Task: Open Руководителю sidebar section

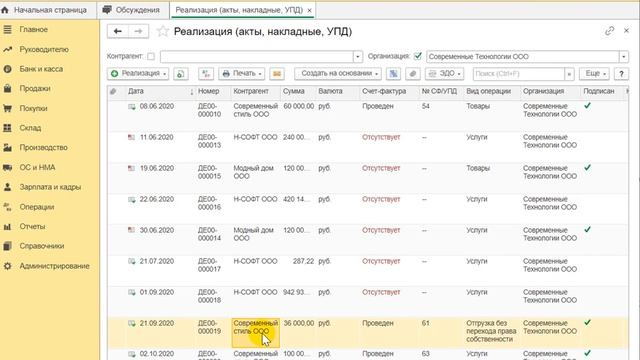Action: tap(44, 49)
